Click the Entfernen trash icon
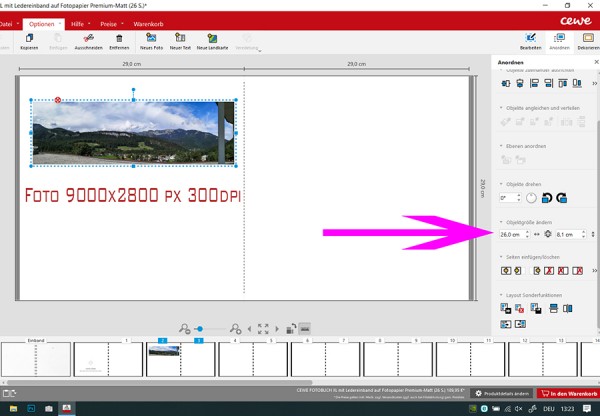This screenshot has height=416, width=600. pos(119,39)
